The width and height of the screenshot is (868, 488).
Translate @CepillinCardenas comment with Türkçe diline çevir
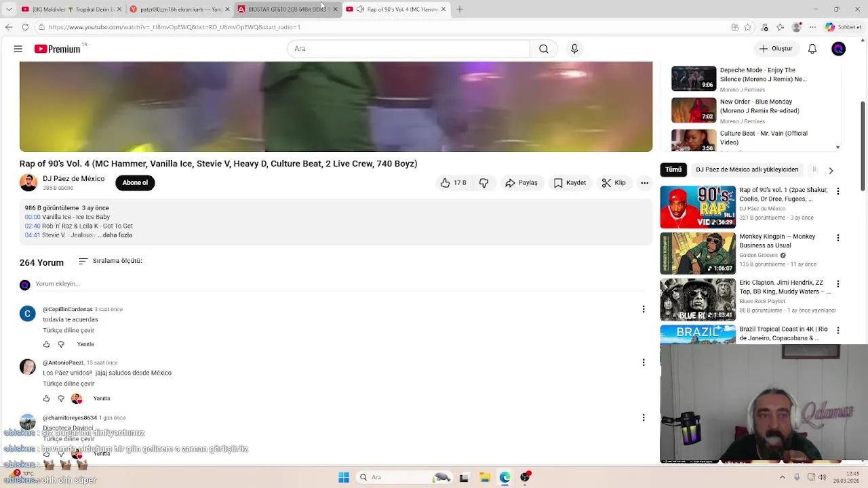[x=68, y=331]
